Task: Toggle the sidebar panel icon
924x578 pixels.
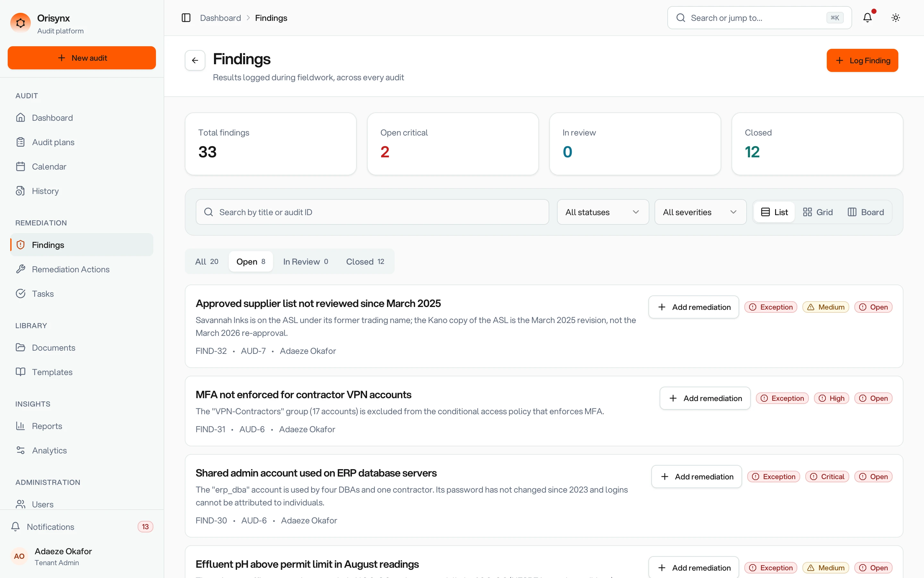Action: click(x=186, y=18)
